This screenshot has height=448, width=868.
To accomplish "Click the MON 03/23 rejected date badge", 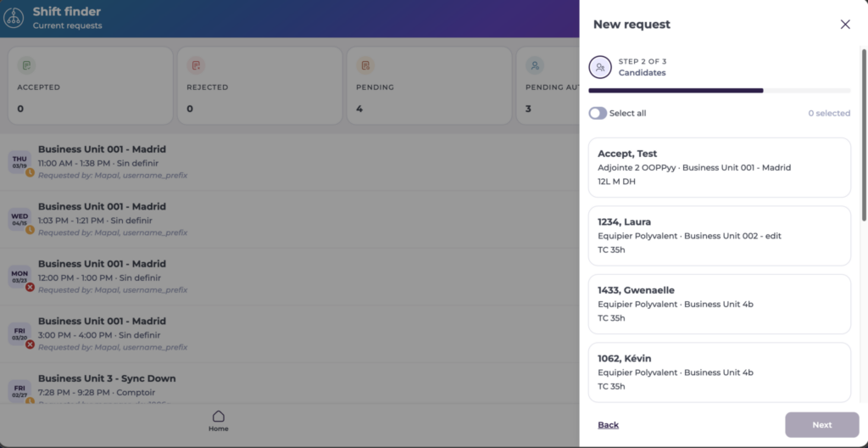I will [19, 277].
